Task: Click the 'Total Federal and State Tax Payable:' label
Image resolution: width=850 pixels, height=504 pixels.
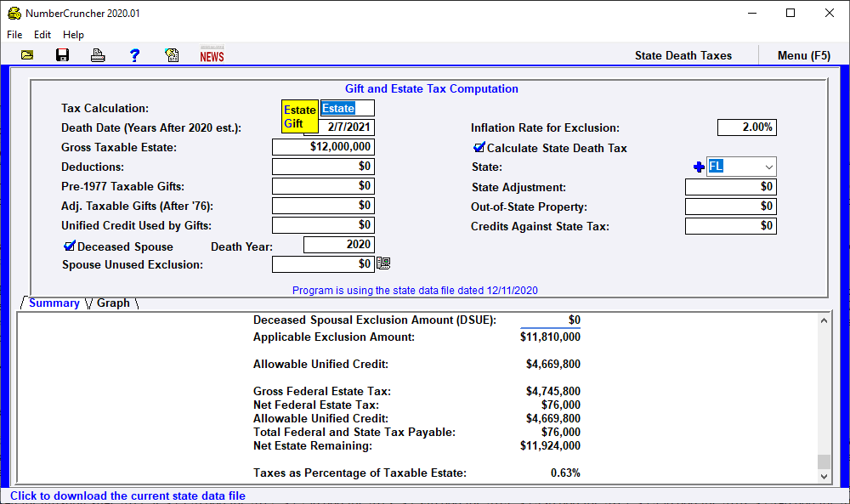Action: coord(354,433)
